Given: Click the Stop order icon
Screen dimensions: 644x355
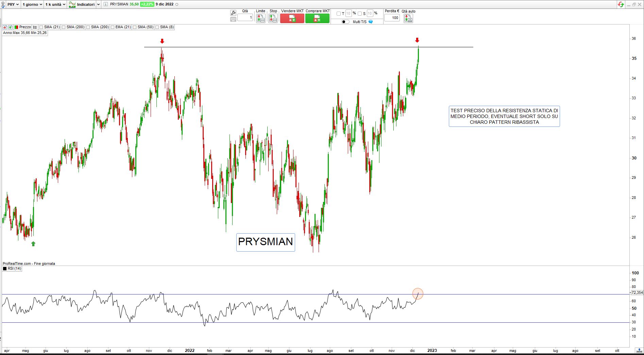Looking at the screenshot, I should pos(273,18).
